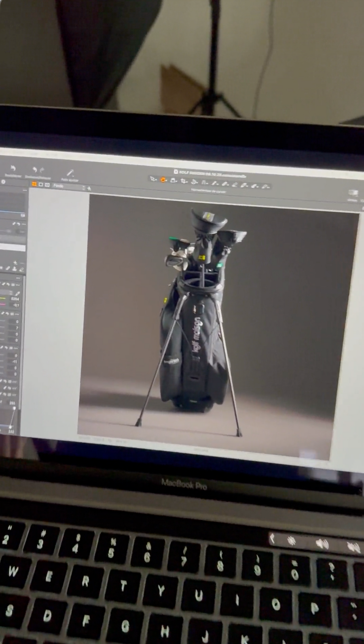Select the upper curve point in the curve panel
364x644 pixels.
(x=14, y=409)
